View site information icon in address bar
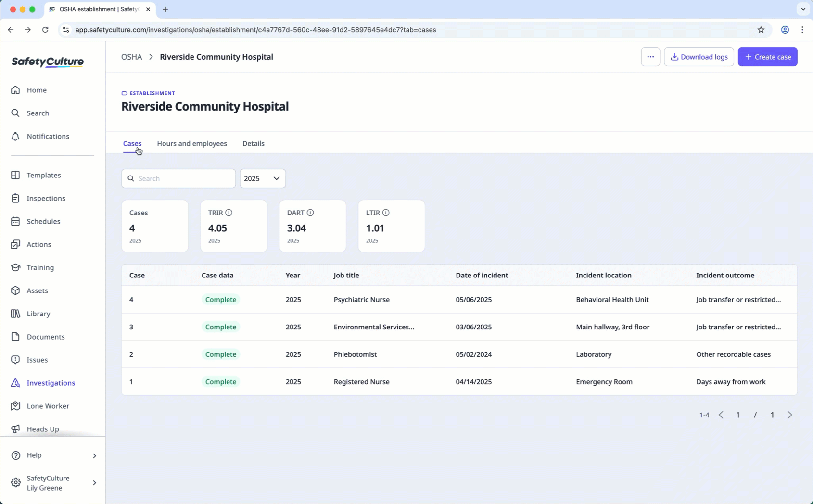This screenshot has height=504, width=813. coord(66,30)
